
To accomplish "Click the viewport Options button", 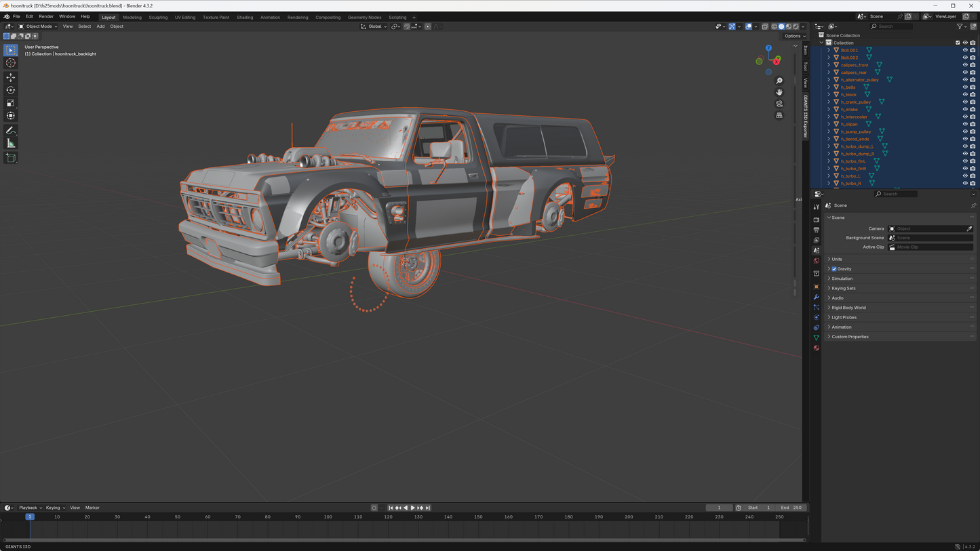I will pyautogui.click(x=794, y=36).
